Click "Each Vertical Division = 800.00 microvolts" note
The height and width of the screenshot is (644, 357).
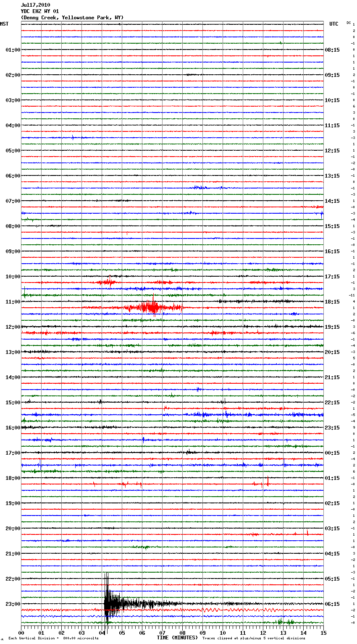click(53, 638)
